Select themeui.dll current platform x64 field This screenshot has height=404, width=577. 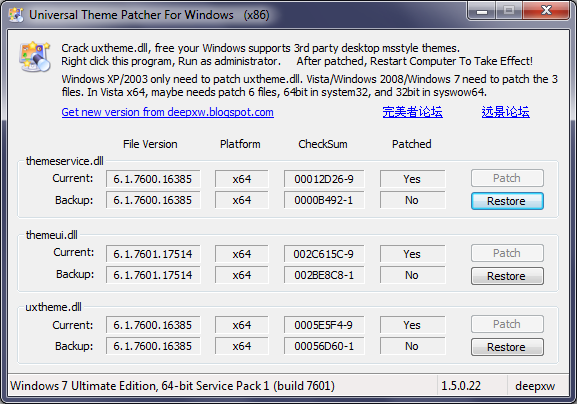coord(242,254)
